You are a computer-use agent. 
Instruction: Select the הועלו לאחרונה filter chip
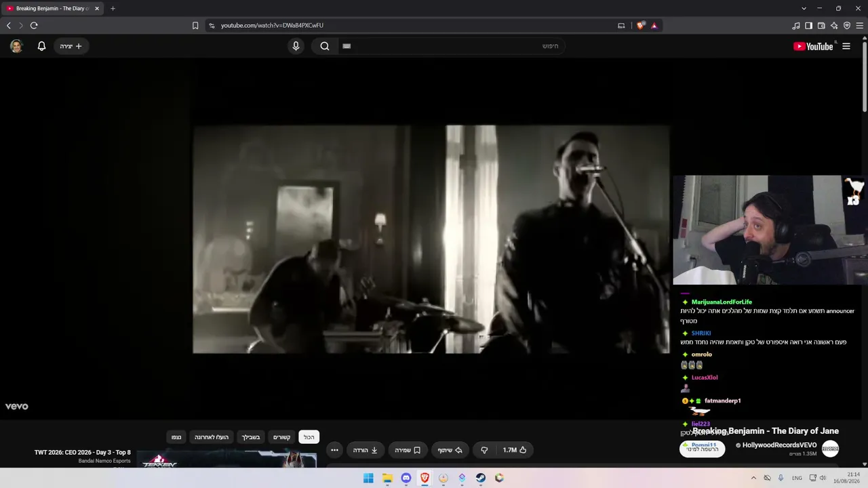tap(212, 437)
